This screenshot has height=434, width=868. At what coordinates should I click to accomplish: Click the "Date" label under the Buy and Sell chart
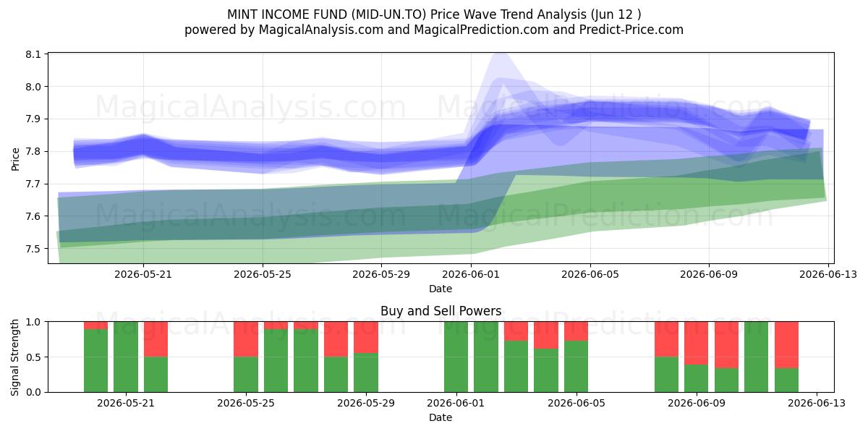click(x=441, y=417)
